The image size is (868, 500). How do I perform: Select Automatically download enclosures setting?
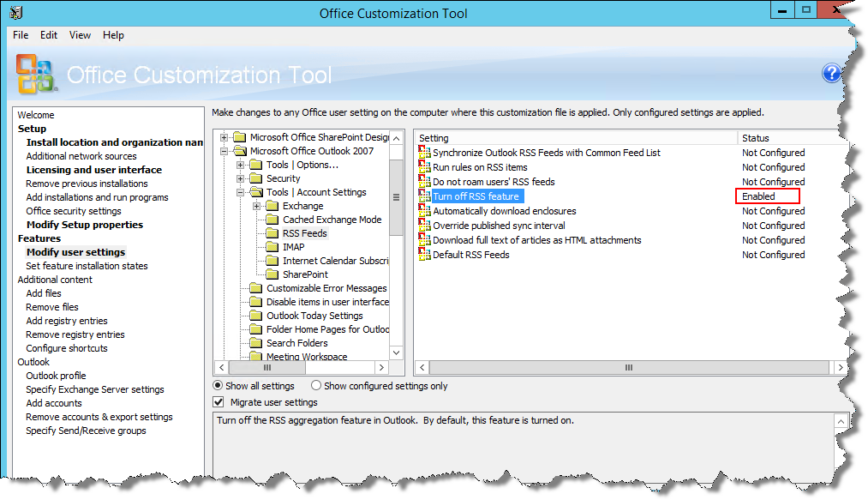(x=505, y=211)
